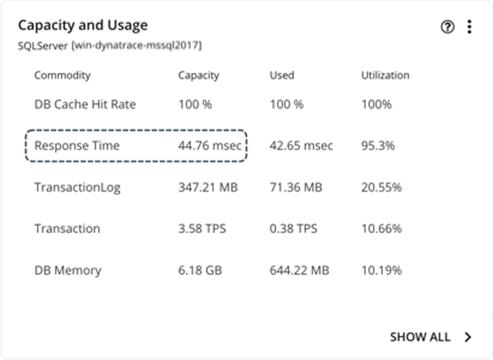The width and height of the screenshot is (493, 360).
Task: Select the DB Memory commodity
Action: point(68,270)
